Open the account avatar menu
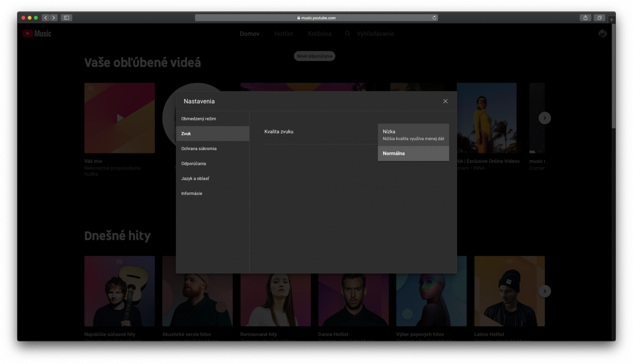 coord(602,33)
